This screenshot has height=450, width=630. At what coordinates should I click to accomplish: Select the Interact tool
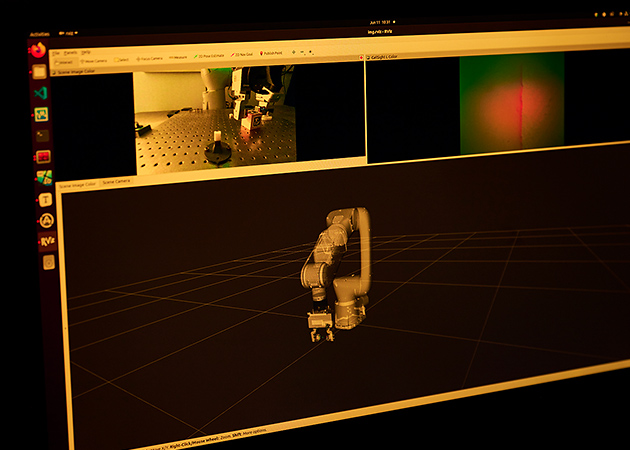(x=64, y=62)
